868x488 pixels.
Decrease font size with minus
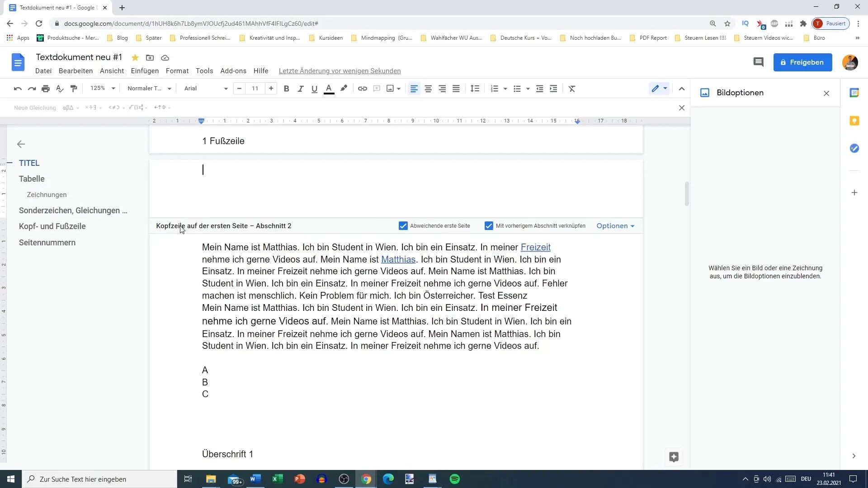(x=239, y=89)
